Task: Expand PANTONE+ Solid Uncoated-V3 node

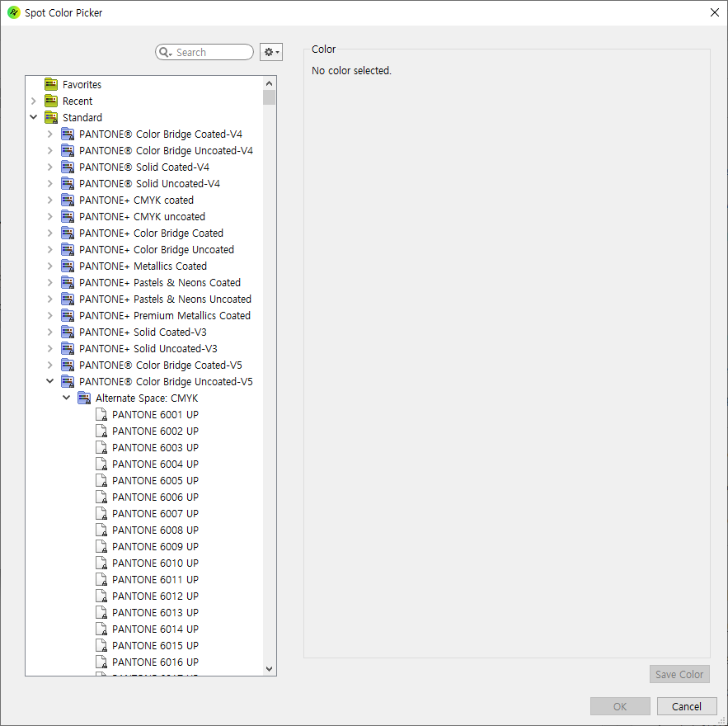Action: click(x=50, y=348)
